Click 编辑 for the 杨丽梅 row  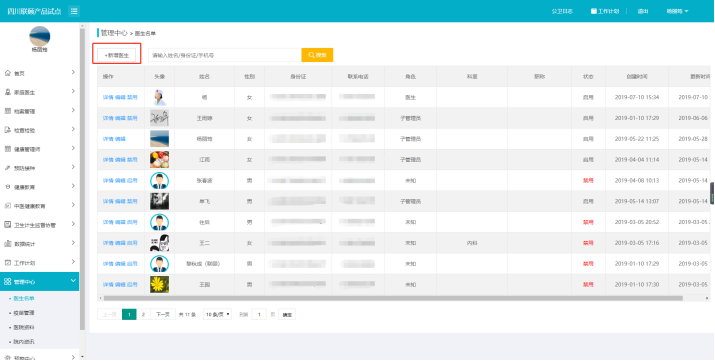click(x=120, y=139)
